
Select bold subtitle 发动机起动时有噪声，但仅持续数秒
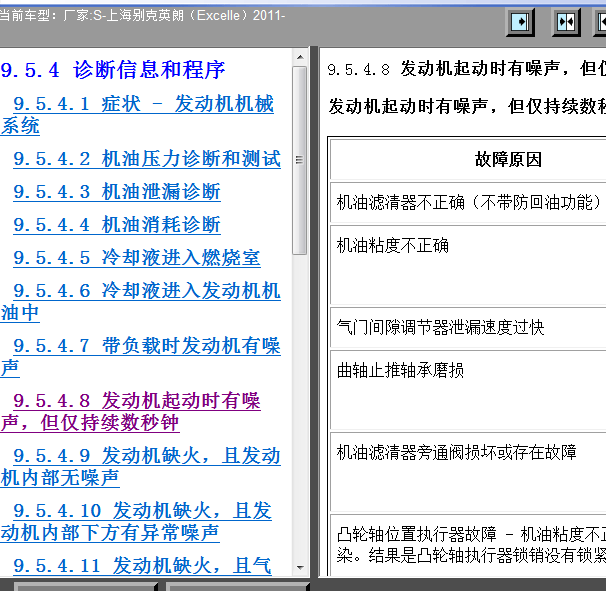[x=467, y=106]
